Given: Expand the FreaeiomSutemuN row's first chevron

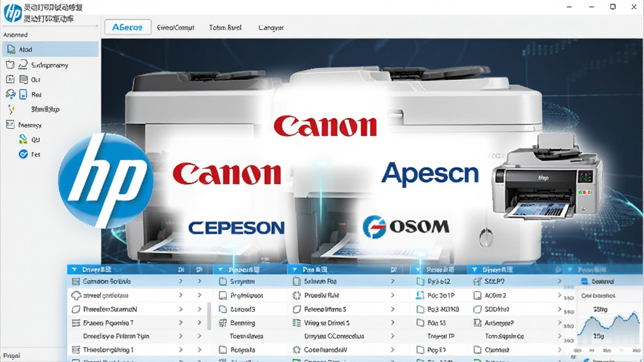Looking at the screenshot, I should click(180, 309).
